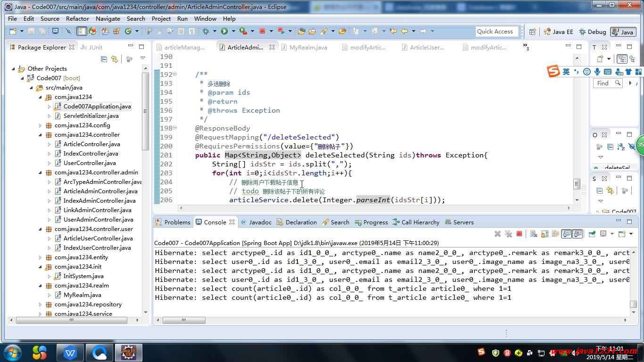Viewport: 644px width, 362px height.
Task: Click the Last Edit Location icon
Action: pyautogui.click(x=393, y=31)
